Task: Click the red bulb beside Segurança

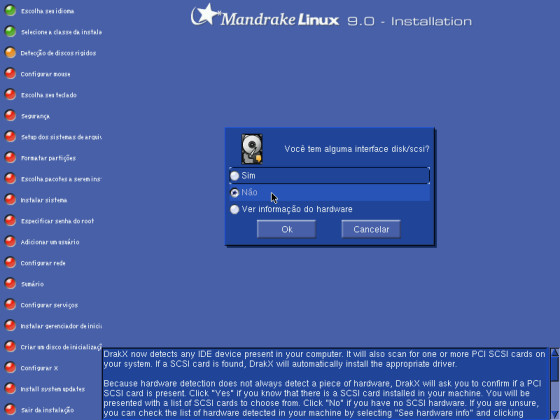Action: pyautogui.click(x=10, y=116)
